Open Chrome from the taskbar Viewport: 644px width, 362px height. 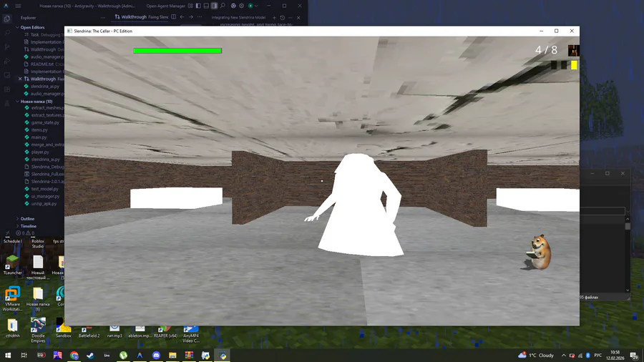click(x=74, y=356)
